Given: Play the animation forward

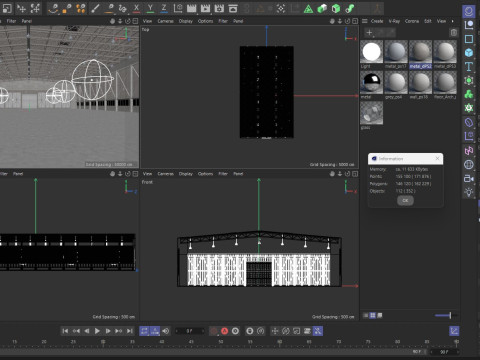Looking at the screenshot, I should [x=97, y=331].
